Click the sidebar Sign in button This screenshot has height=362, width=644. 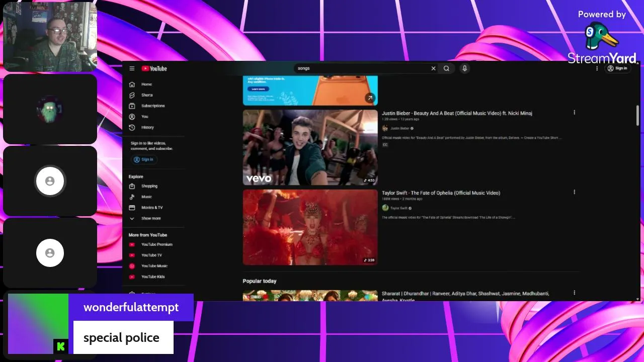point(144,159)
